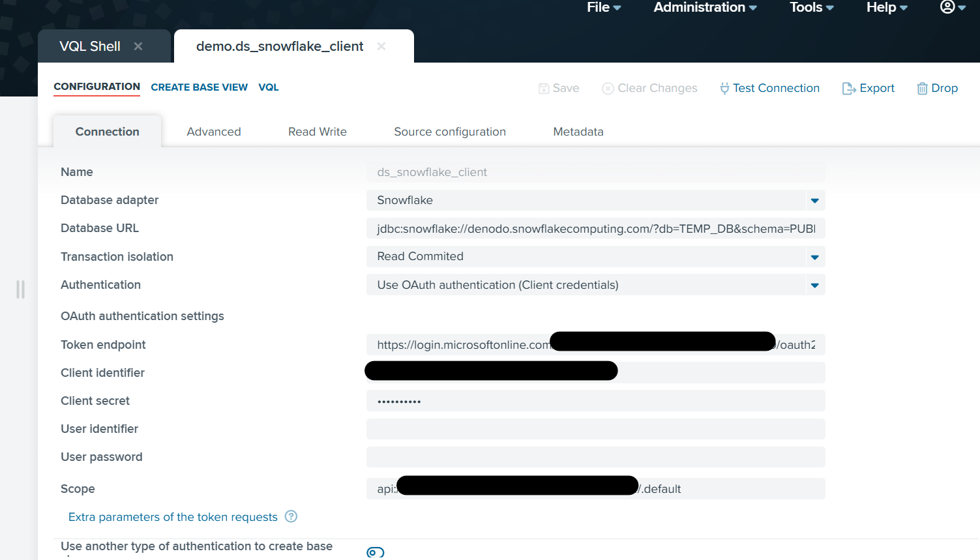980x560 pixels.
Task: Open the Administration menu
Action: tap(705, 7)
